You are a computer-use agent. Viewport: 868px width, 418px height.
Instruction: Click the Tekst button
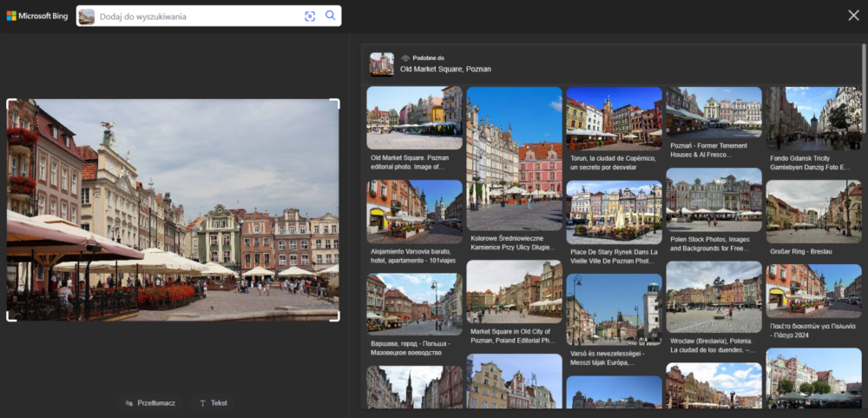coord(214,403)
